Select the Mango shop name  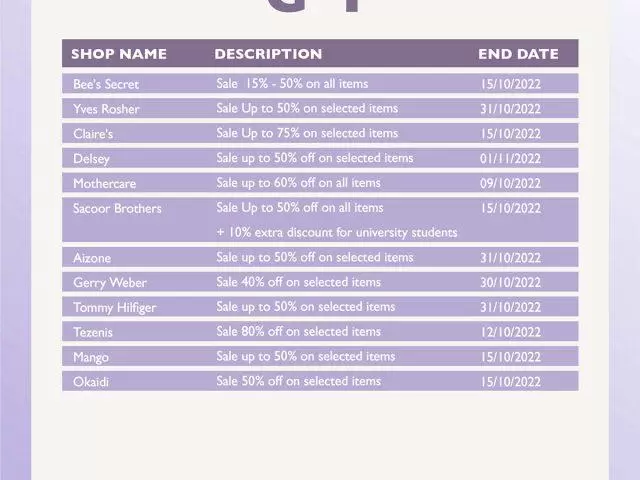(91, 357)
